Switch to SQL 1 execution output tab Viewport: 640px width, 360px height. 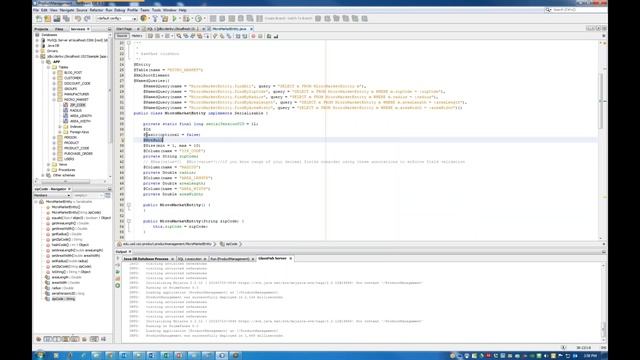click(x=192, y=259)
